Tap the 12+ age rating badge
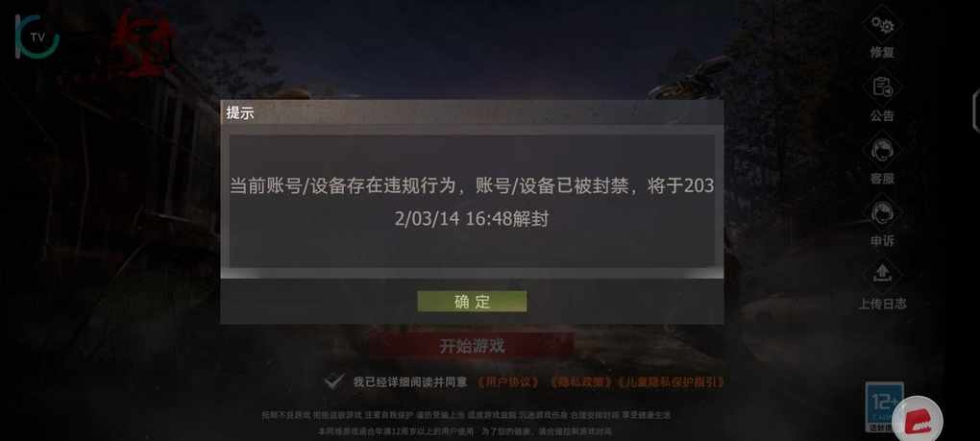The height and width of the screenshot is (441, 980). [x=884, y=406]
